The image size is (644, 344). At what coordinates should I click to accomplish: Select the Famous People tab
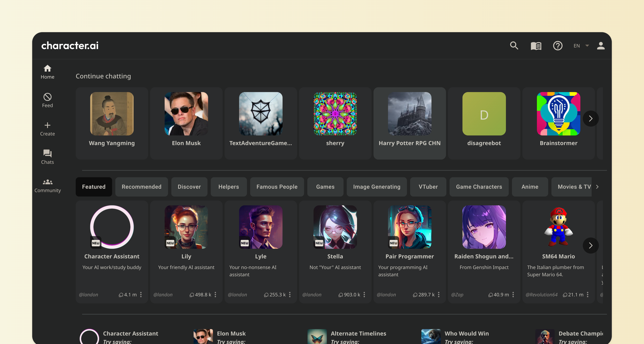pos(277,187)
